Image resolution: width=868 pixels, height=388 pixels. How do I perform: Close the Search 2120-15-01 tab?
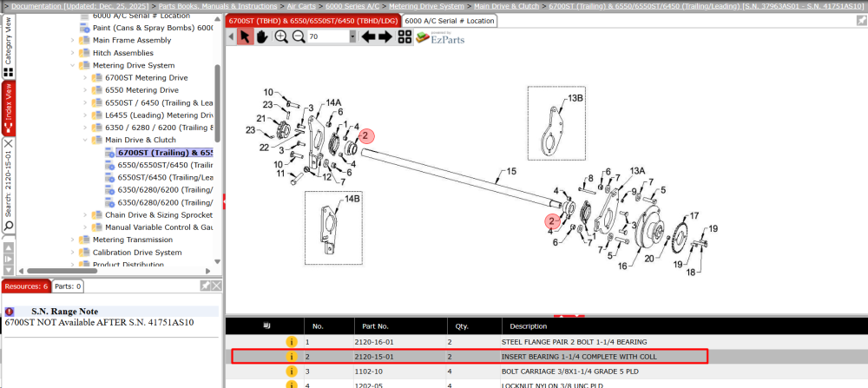click(9, 143)
